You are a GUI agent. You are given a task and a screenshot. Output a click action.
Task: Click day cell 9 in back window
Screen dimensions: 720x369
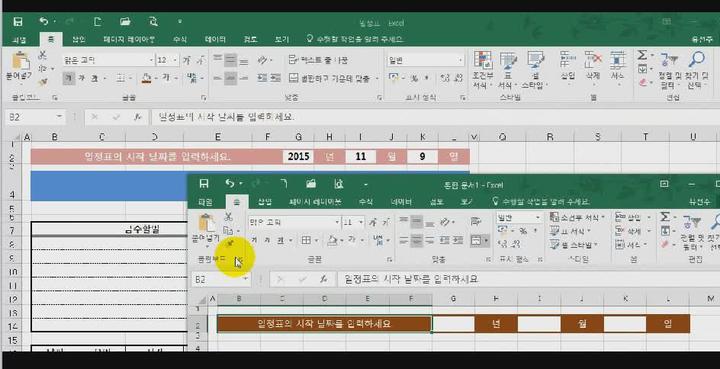point(422,157)
